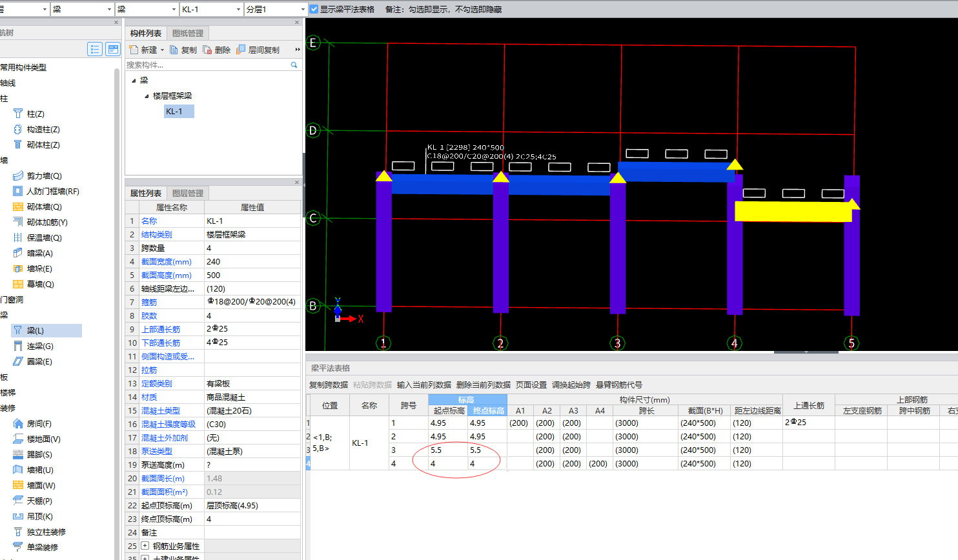Click the search magnifier in 搜索构件
Image resolution: width=958 pixels, height=560 pixels.
click(x=294, y=65)
